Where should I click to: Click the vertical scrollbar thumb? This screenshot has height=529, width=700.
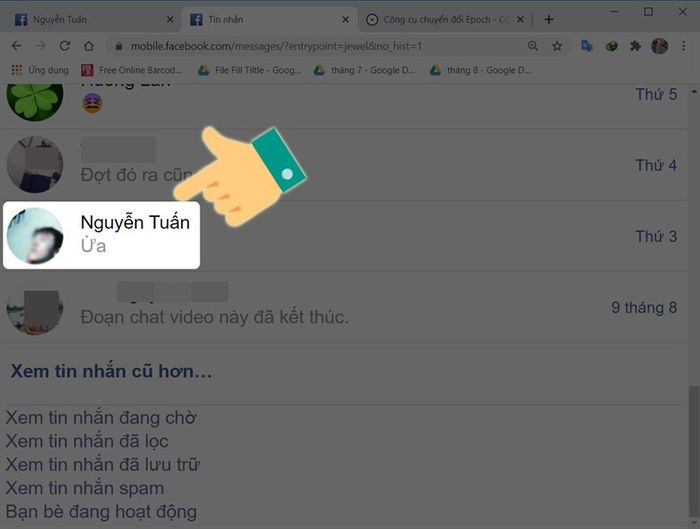point(694,451)
